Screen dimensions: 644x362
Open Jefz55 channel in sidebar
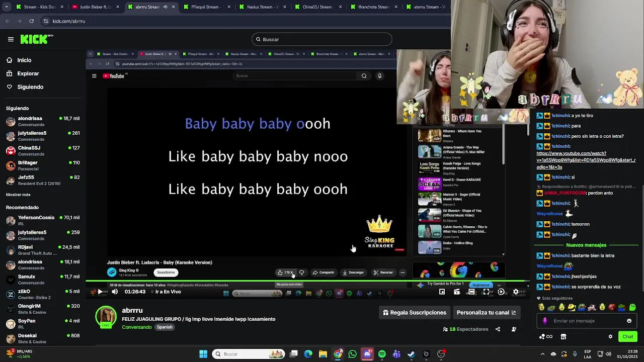43,180
